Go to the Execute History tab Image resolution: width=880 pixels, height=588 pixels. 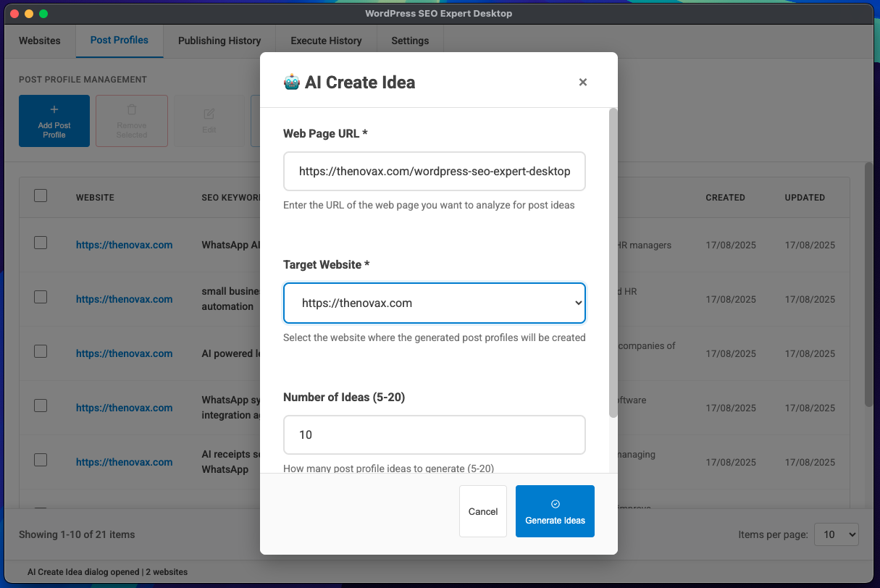[x=326, y=41]
